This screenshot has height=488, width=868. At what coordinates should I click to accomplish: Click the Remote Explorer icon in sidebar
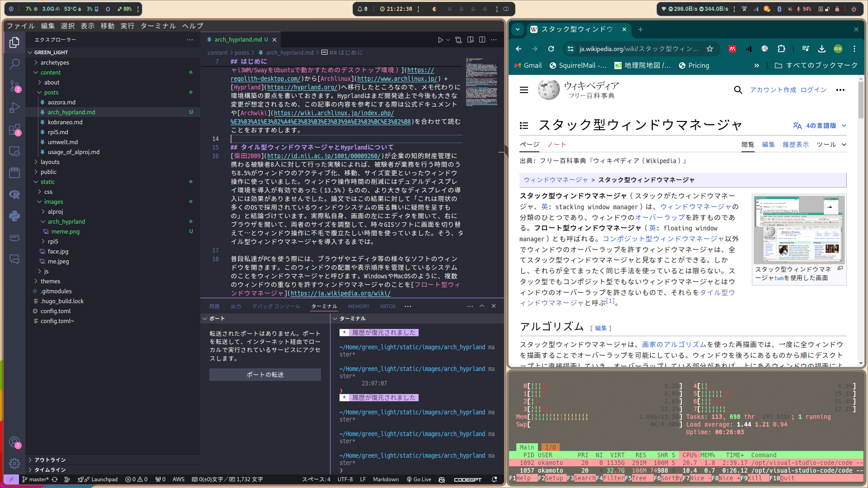tap(14, 154)
